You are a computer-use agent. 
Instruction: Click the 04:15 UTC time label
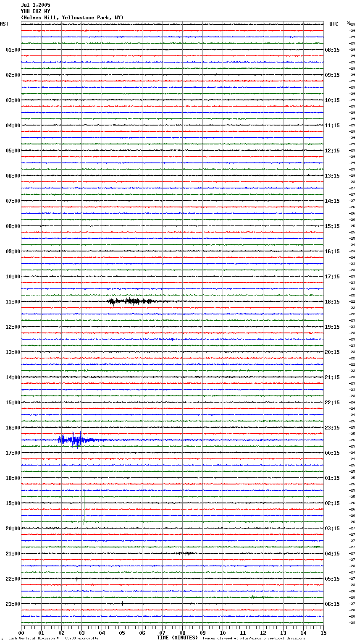(332, 554)
